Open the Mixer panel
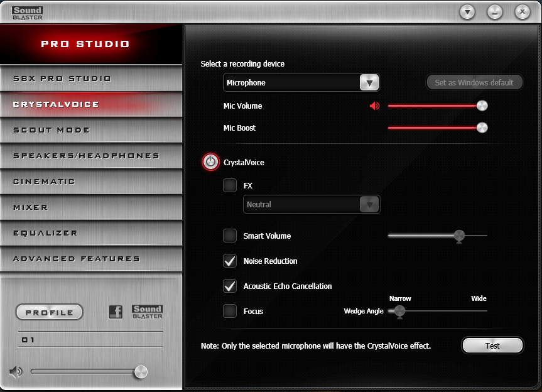Image resolution: width=542 pixels, height=392 pixels. pyautogui.click(x=91, y=207)
